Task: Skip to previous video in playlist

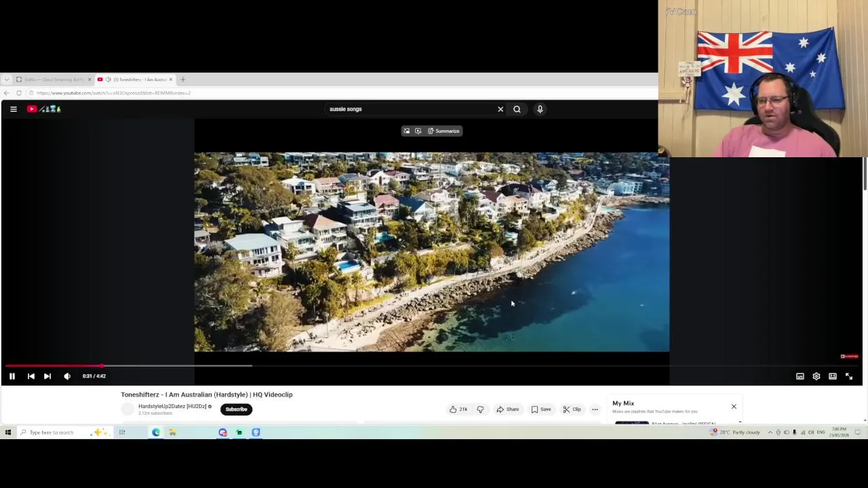Action: tap(31, 376)
